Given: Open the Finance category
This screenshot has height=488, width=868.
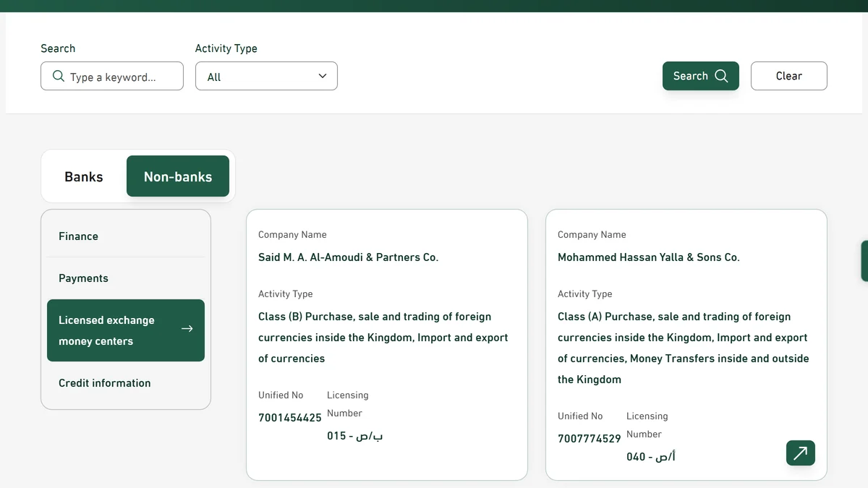Looking at the screenshot, I should point(126,236).
